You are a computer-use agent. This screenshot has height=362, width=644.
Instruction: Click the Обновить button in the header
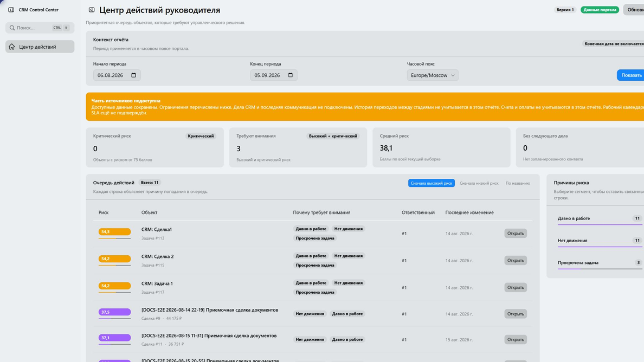(x=634, y=10)
